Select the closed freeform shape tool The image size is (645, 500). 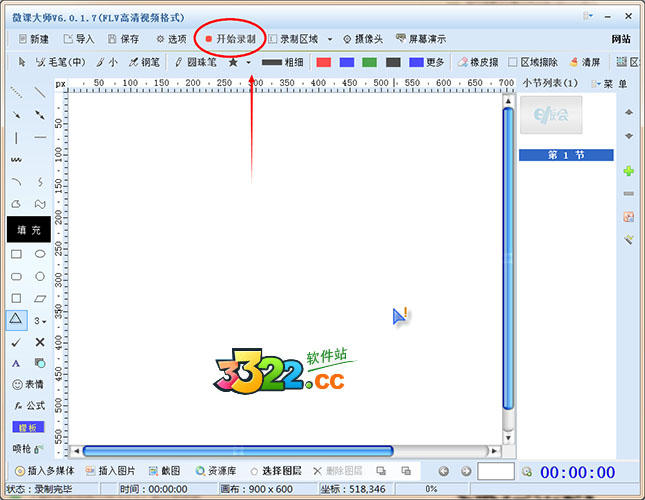coord(16,204)
